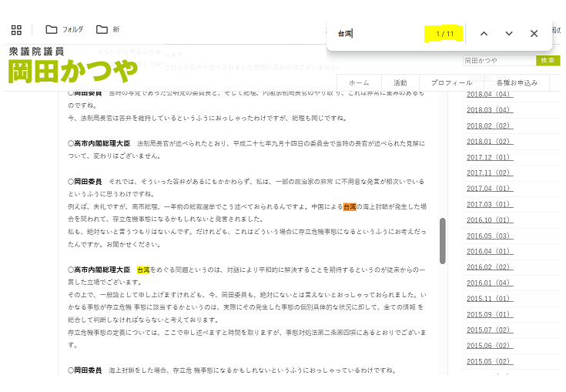566x392 pixels.
Task: Open the 2016.05 (03) archive link
Action: click(489, 236)
